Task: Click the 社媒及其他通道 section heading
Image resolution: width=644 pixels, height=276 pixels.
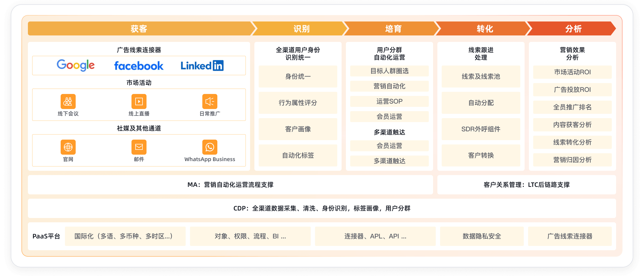Action: click(139, 128)
